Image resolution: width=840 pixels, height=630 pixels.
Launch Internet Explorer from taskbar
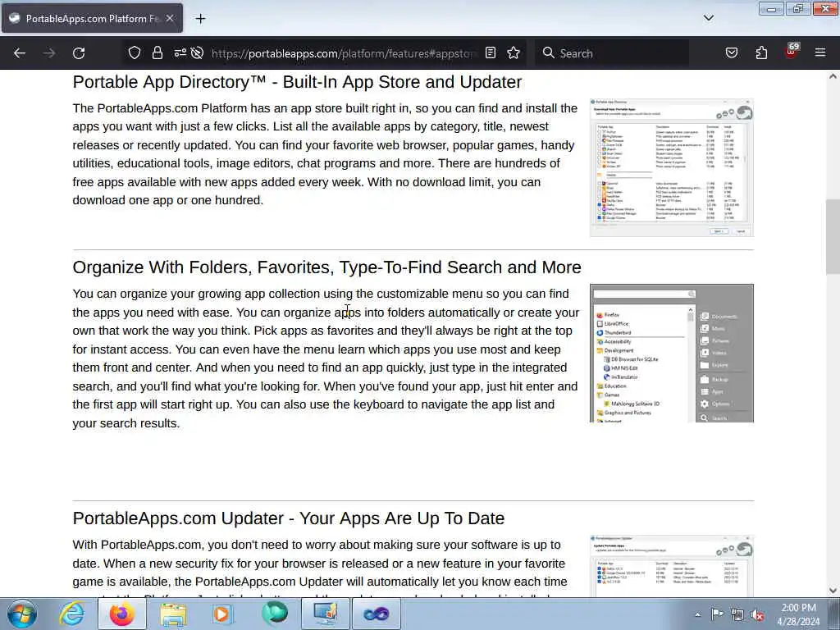(72, 614)
